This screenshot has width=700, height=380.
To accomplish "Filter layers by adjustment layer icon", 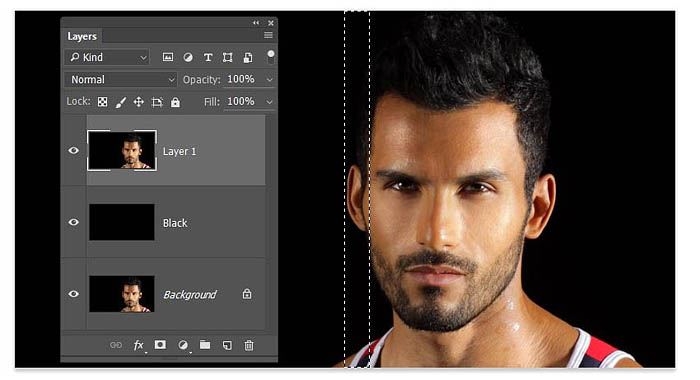I will [x=188, y=57].
